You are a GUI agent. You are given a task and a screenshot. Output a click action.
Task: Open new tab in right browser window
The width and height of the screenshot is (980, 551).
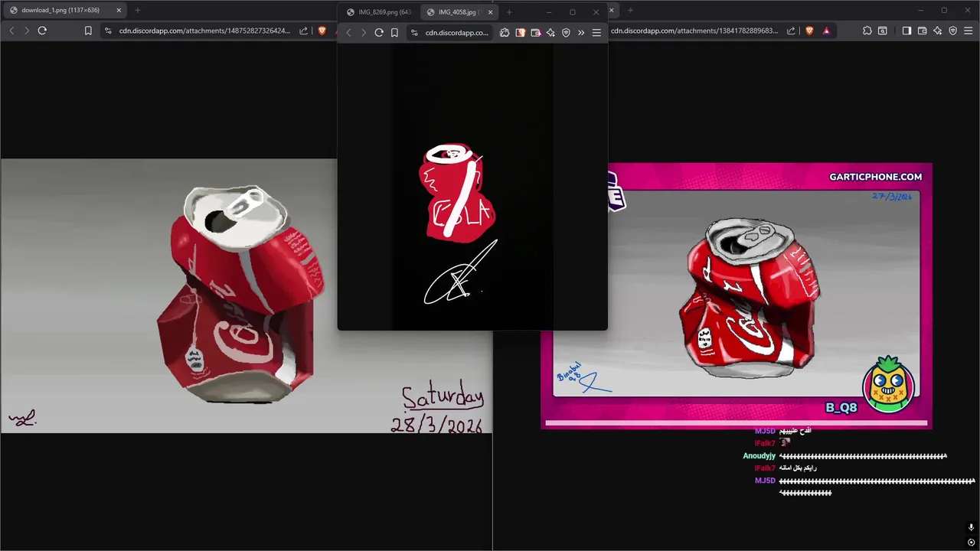point(630,11)
